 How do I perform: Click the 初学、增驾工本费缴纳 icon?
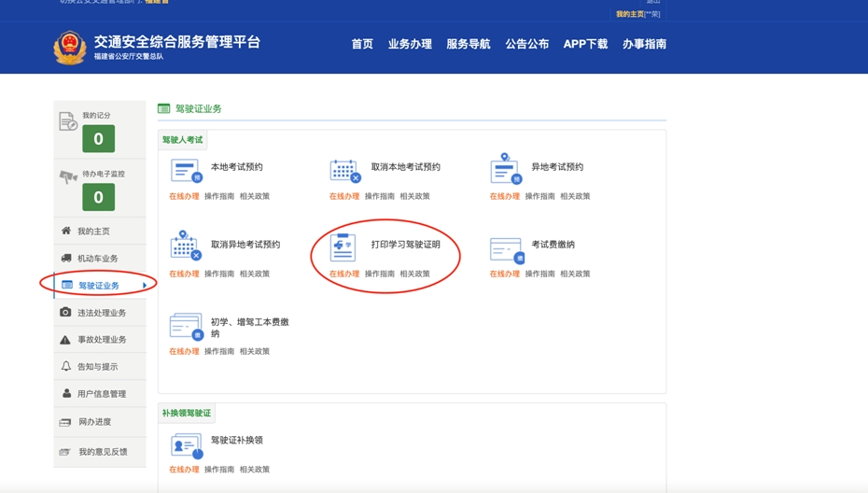coord(186,327)
